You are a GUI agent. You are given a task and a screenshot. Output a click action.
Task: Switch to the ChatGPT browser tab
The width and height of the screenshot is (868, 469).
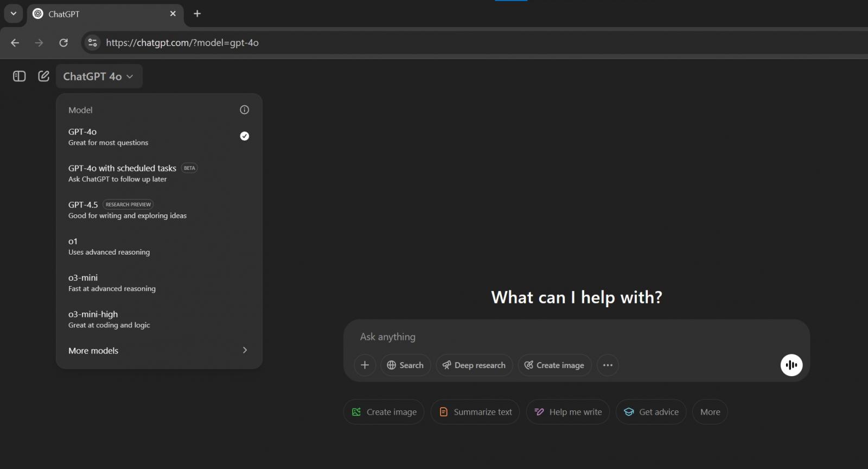pos(106,14)
